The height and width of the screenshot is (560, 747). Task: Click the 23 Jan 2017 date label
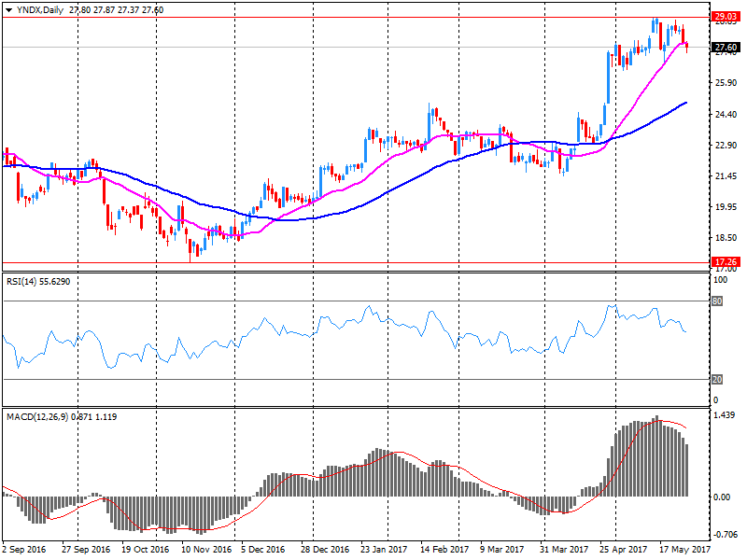[384, 550]
